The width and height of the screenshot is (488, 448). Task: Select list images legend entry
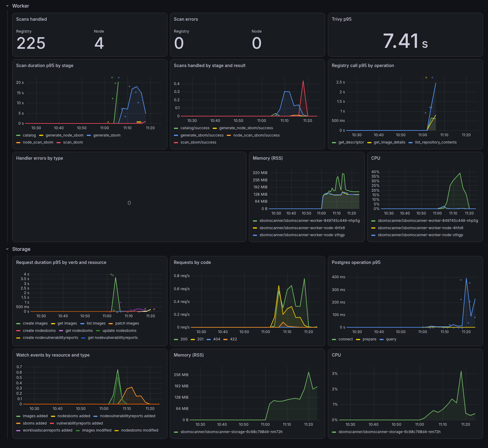[96, 323]
